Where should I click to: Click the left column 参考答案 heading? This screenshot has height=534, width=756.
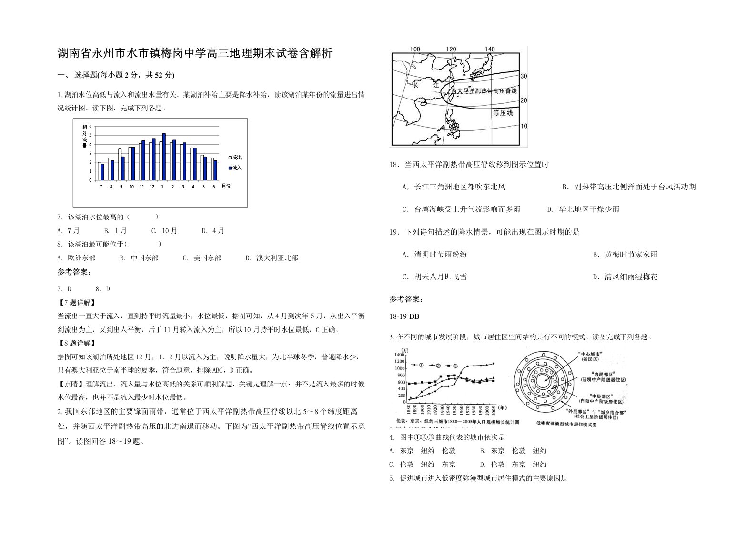click(74, 272)
